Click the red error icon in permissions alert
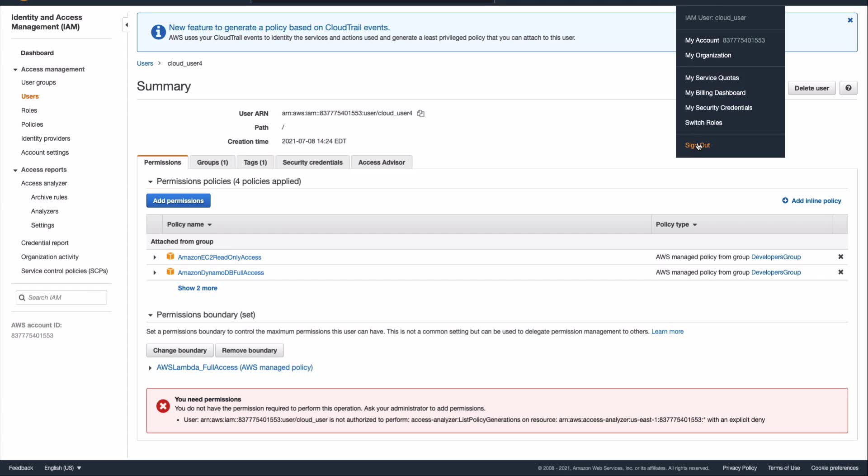Image resolution: width=868 pixels, height=476 pixels. [163, 406]
